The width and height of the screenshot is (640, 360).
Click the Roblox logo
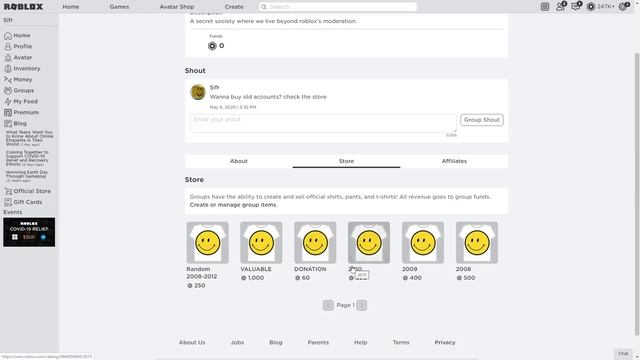coord(23,7)
